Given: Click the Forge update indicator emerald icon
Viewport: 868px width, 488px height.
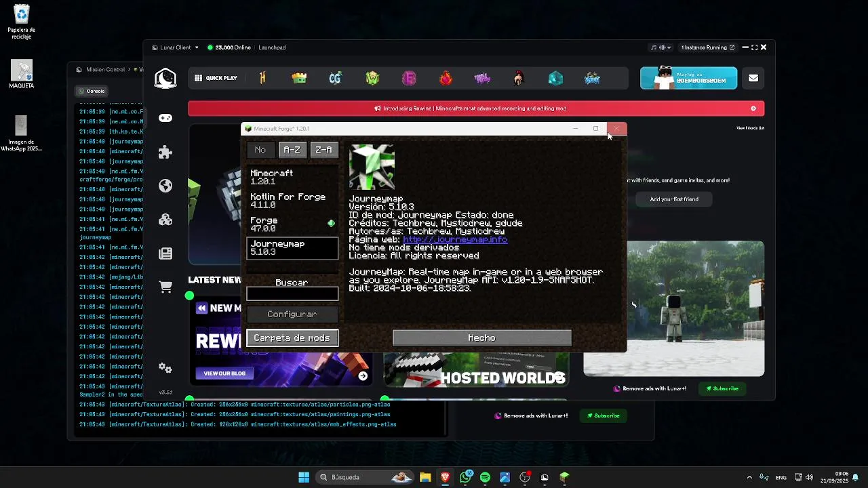Looking at the screenshot, I should [x=331, y=223].
